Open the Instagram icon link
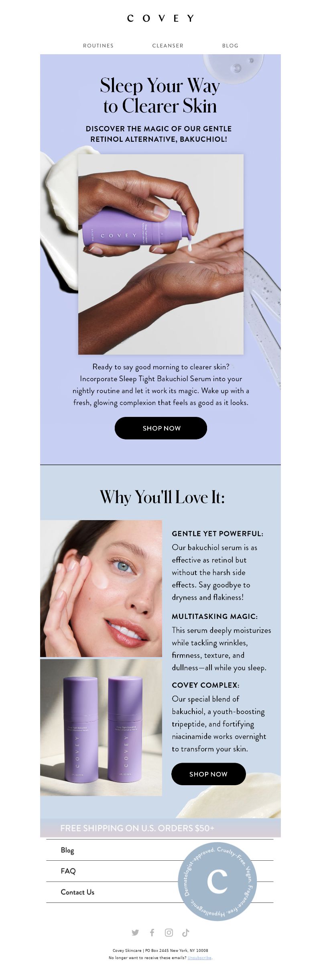 click(169, 933)
